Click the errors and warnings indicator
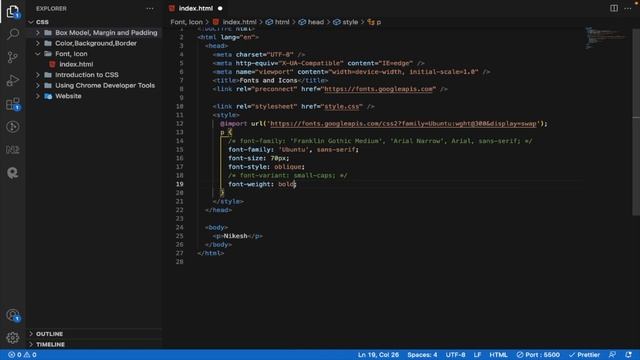640x360 pixels. pos(22,355)
